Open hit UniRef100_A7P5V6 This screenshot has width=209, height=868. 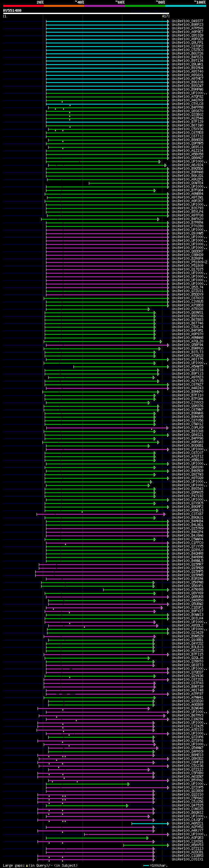pos(187,28)
